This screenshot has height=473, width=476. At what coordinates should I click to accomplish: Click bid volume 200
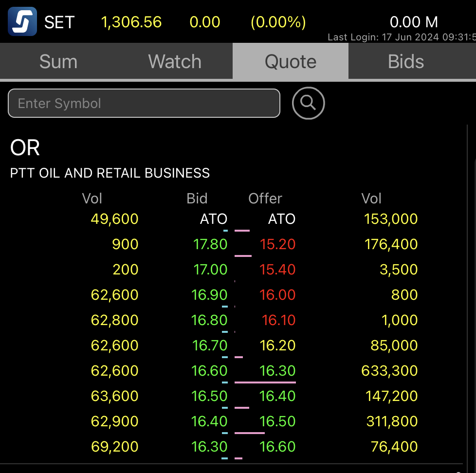click(126, 270)
